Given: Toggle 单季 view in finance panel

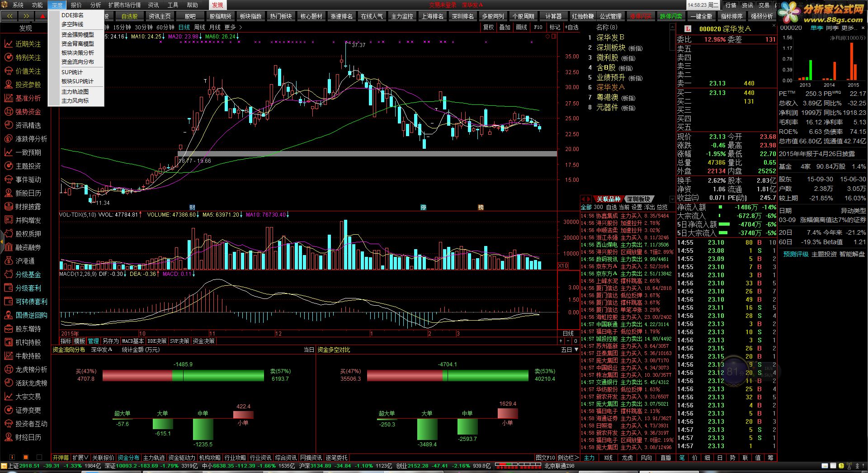Looking at the screenshot, I should [816, 28].
